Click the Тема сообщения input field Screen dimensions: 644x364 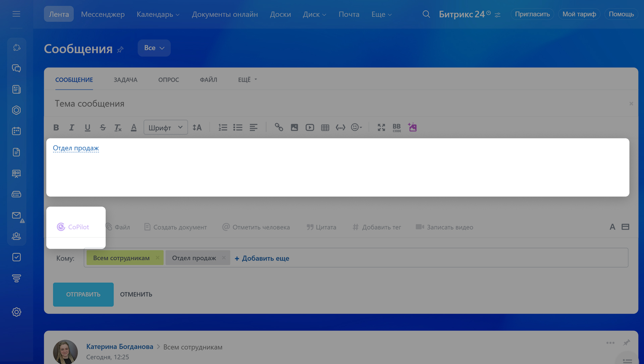tap(335, 104)
